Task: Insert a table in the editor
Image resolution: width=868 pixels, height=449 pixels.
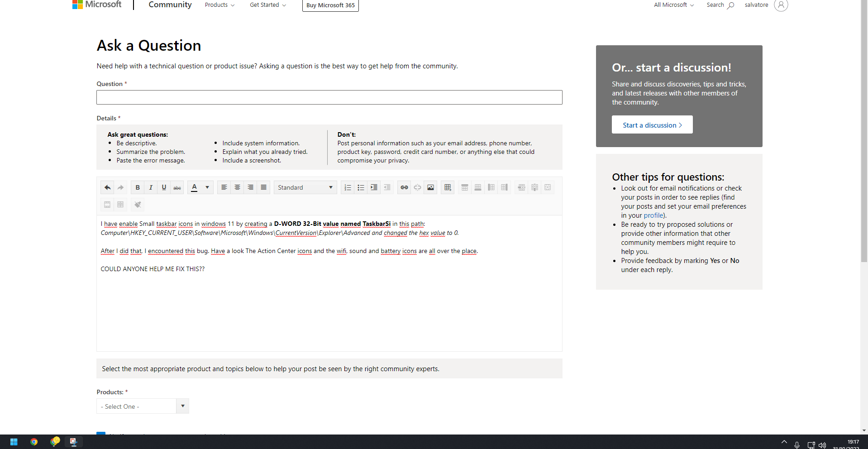Action: click(448, 187)
